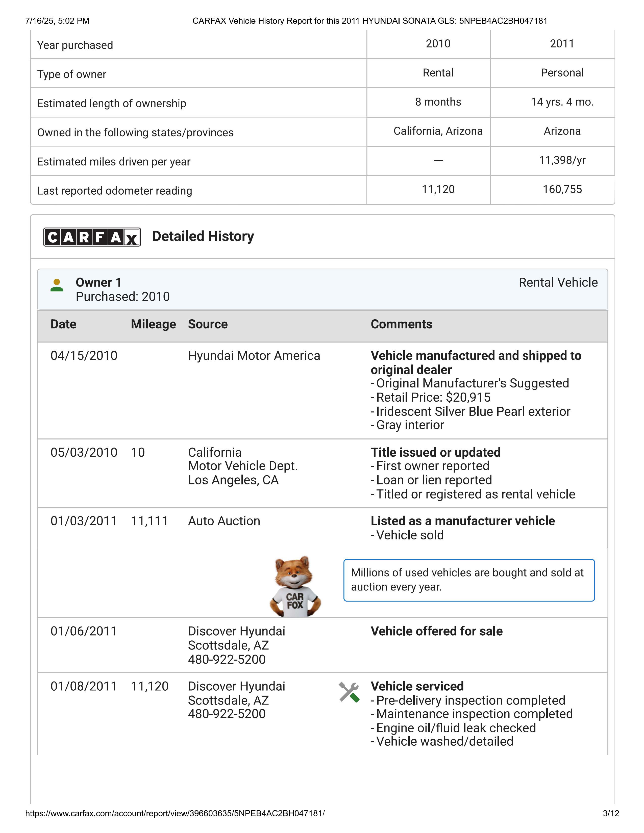Click the CARFAX logo
Screen dimensions: 644x833
pyautogui.click(x=92, y=237)
